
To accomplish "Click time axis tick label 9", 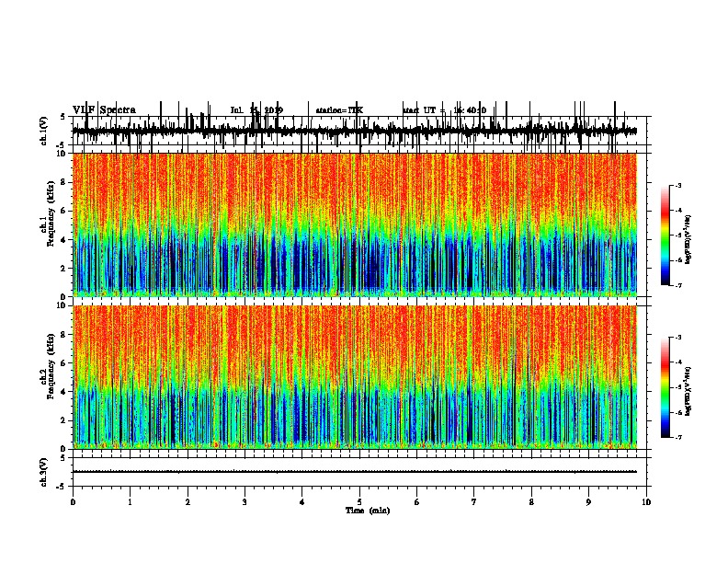I will [588, 502].
